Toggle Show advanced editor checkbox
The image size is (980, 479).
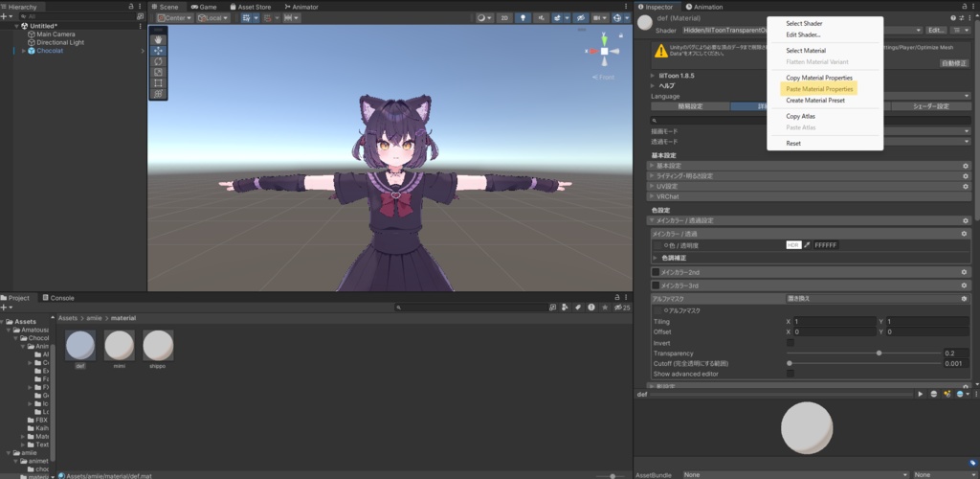(x=790, y=374)
